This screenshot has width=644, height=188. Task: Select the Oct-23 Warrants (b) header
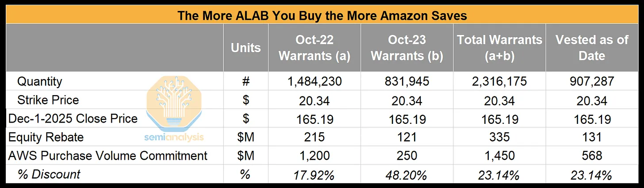coord(406,48)
